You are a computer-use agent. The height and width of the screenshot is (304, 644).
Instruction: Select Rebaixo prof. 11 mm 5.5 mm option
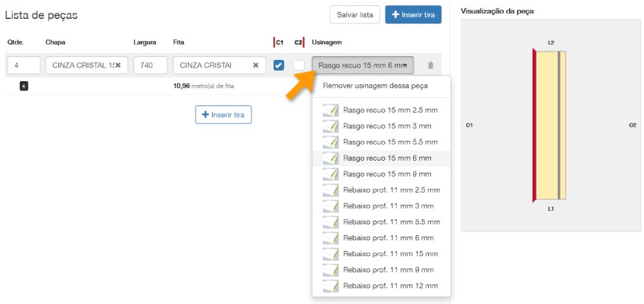381,222
